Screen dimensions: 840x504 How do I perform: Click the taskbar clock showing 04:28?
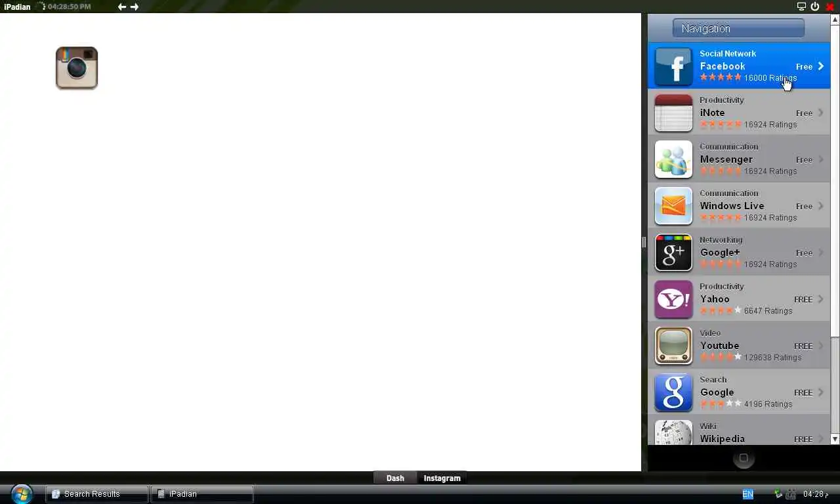point(816,494)
